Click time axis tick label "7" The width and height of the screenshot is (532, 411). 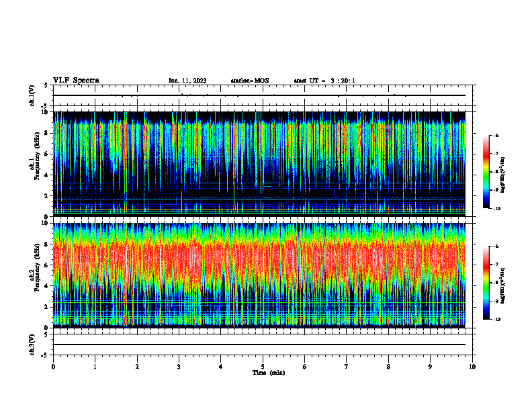pos(347,367)
